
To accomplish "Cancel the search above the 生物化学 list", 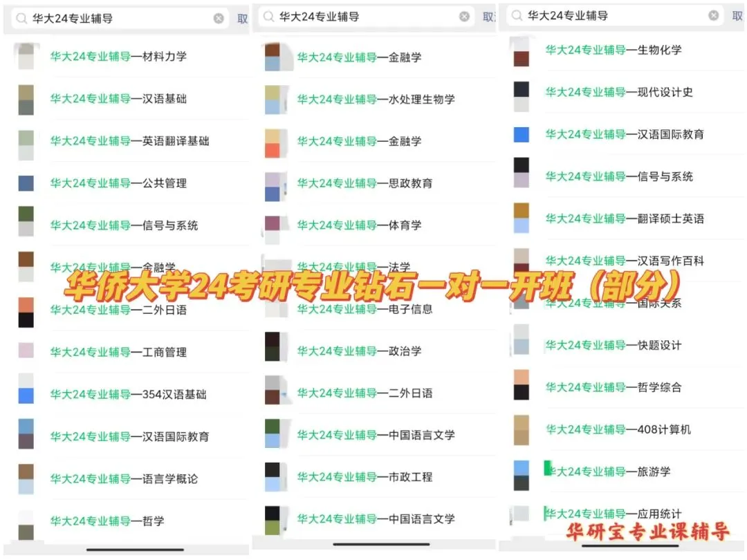I will pyautogui.click(x=737, y=16).
